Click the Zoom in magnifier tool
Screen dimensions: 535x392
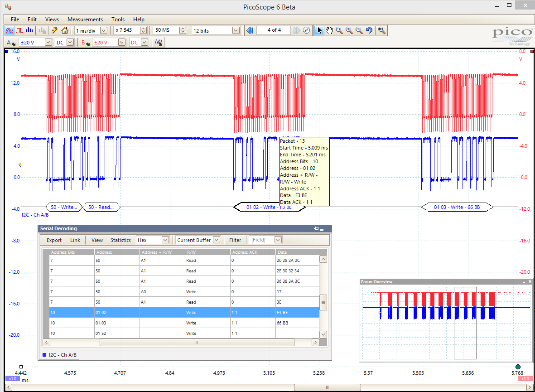point(349,30)
